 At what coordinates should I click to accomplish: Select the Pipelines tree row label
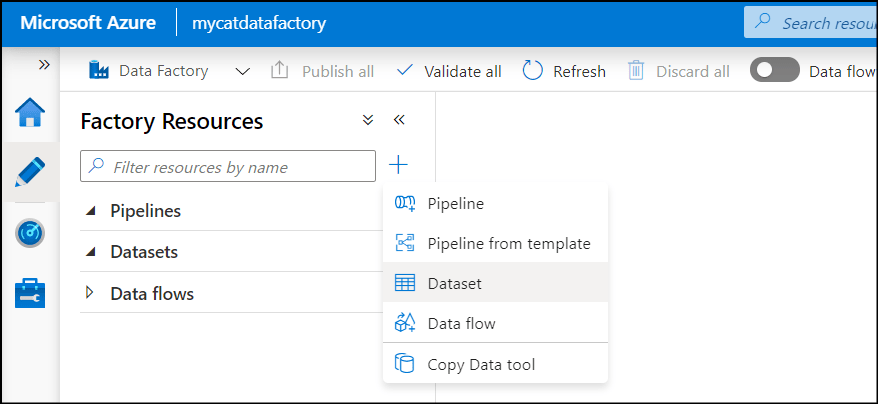[146, 211]
